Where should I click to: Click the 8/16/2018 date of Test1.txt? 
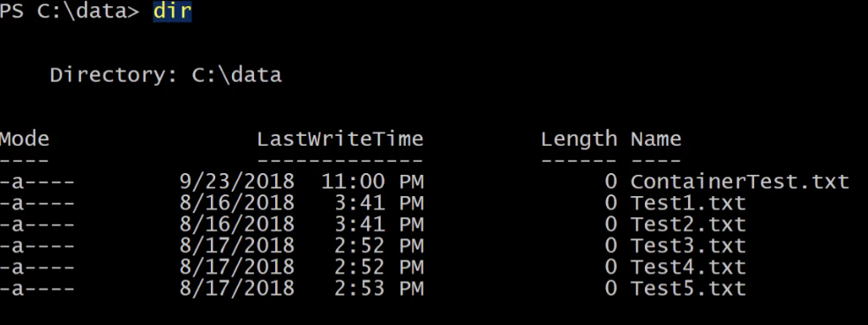pos(237,203)
